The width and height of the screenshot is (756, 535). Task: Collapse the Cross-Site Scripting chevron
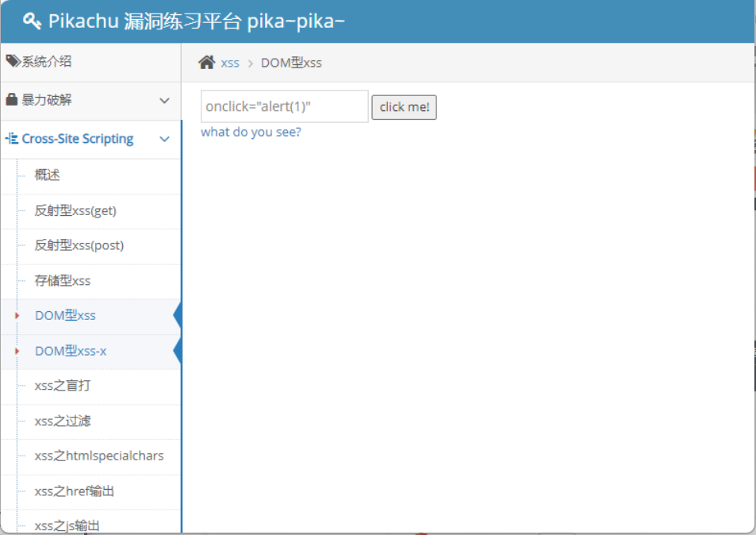pos(164,139)
